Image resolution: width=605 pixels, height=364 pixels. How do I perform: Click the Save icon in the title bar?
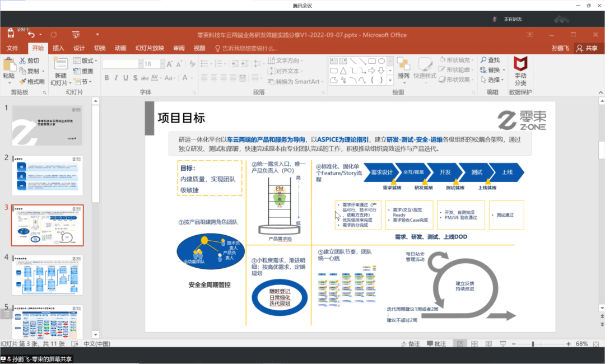point(11,34)
